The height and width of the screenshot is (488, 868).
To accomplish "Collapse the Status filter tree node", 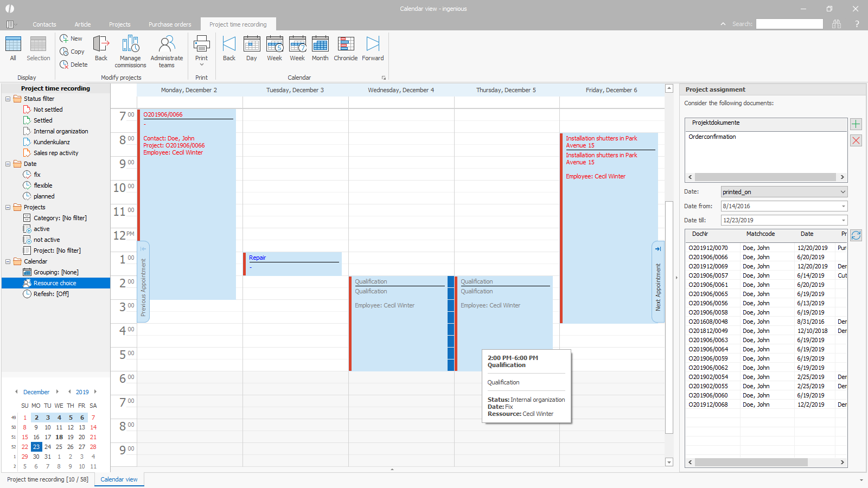I will click(8, 99).
